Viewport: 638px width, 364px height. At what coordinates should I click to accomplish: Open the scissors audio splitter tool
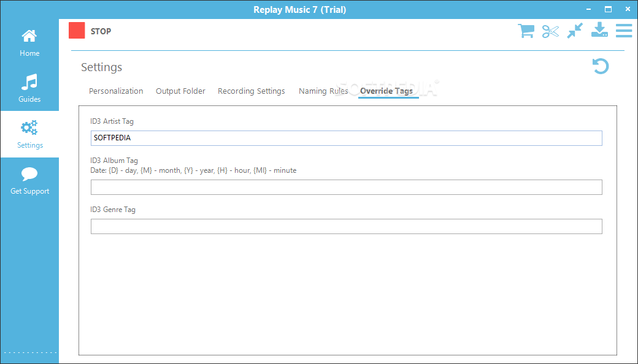(550, 31)
